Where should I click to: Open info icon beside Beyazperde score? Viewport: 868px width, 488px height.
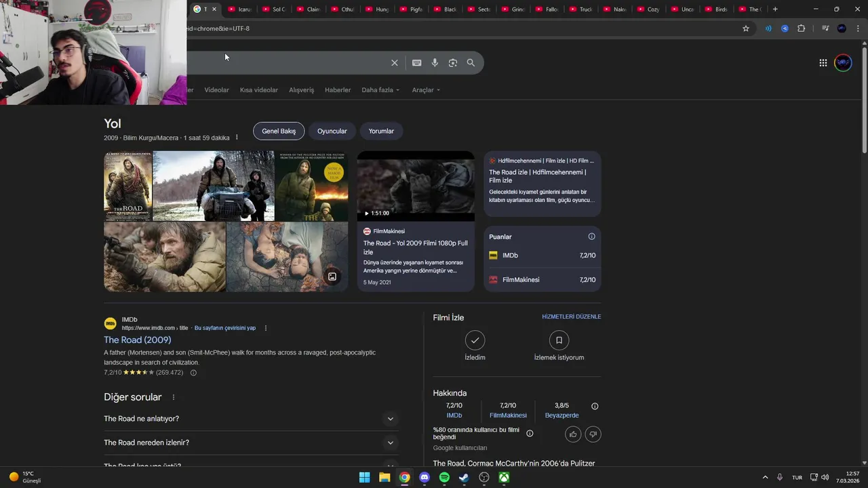[595, 407]
